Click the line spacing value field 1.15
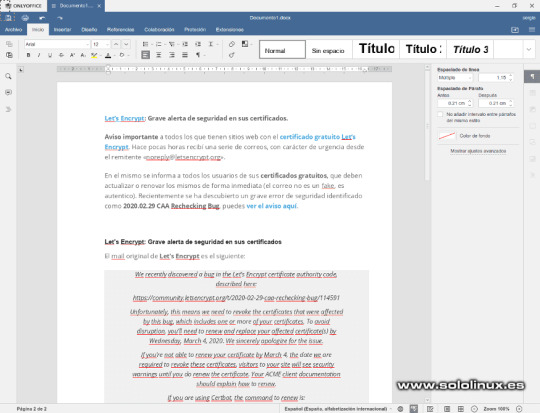The image size is (540, 413). click(x=496, y=78)
